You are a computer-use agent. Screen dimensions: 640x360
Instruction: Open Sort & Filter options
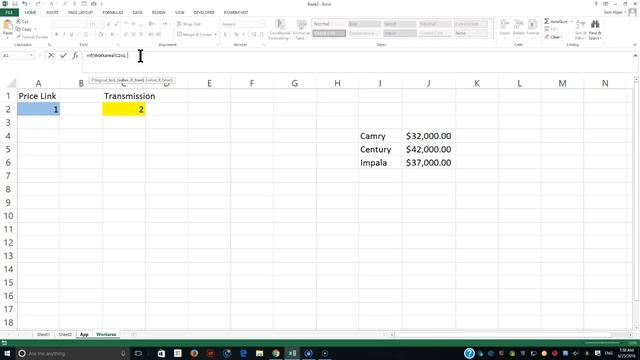coord(580,29)
